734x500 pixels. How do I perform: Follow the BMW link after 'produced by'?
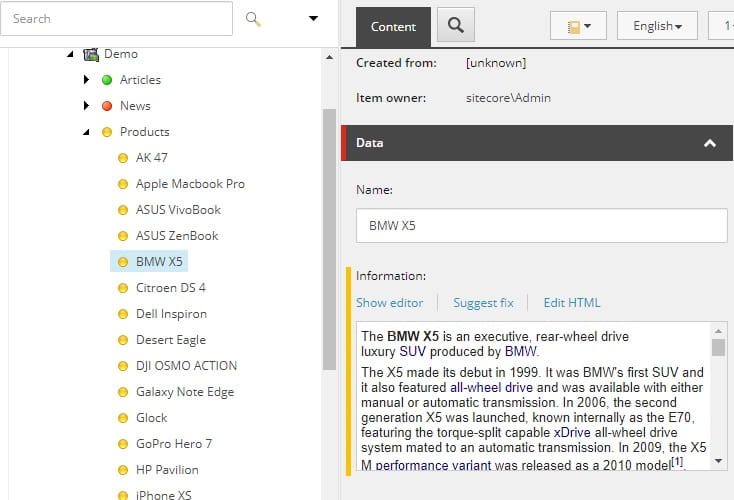pyautogui.click(x=521, y=352)
